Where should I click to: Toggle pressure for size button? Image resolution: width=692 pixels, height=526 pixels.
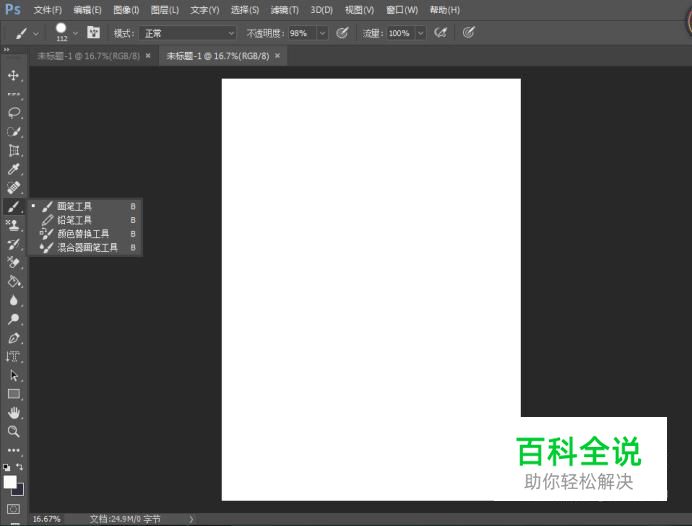tap(468, 33)
